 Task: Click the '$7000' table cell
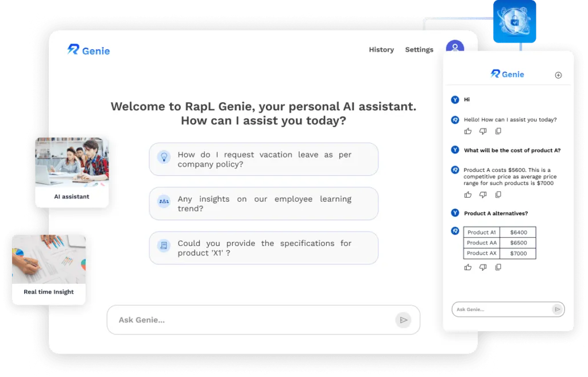pyautogui.click(x=519, y=253)
